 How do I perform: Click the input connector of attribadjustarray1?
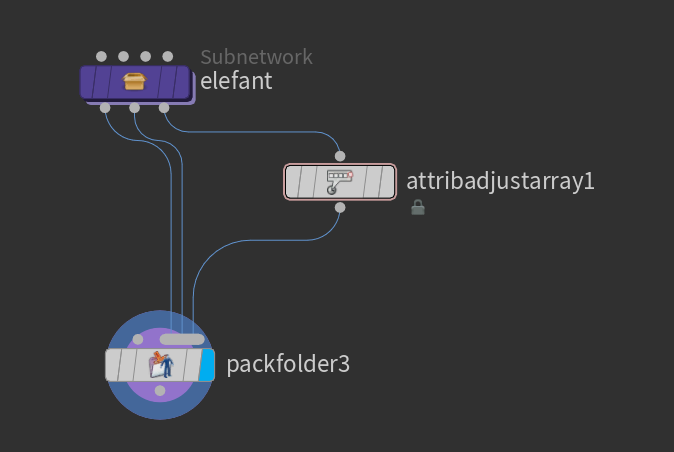(340, 156)
